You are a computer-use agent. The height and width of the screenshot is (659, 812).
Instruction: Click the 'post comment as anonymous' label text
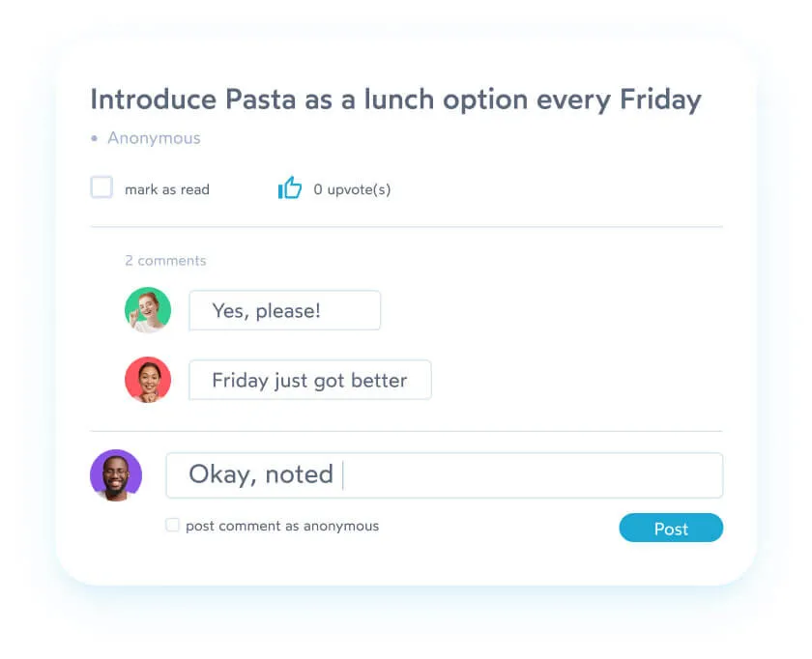click(x=281, y=525)
